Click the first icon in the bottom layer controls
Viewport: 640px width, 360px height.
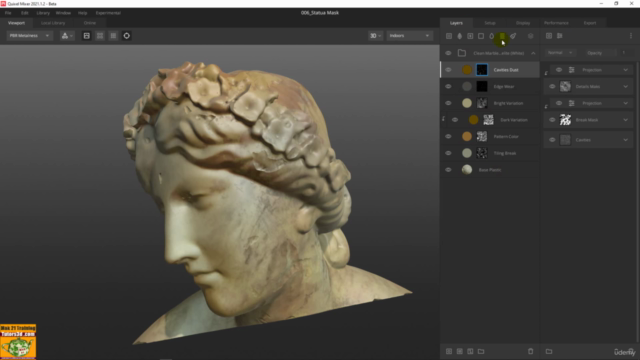pos(449,351)
